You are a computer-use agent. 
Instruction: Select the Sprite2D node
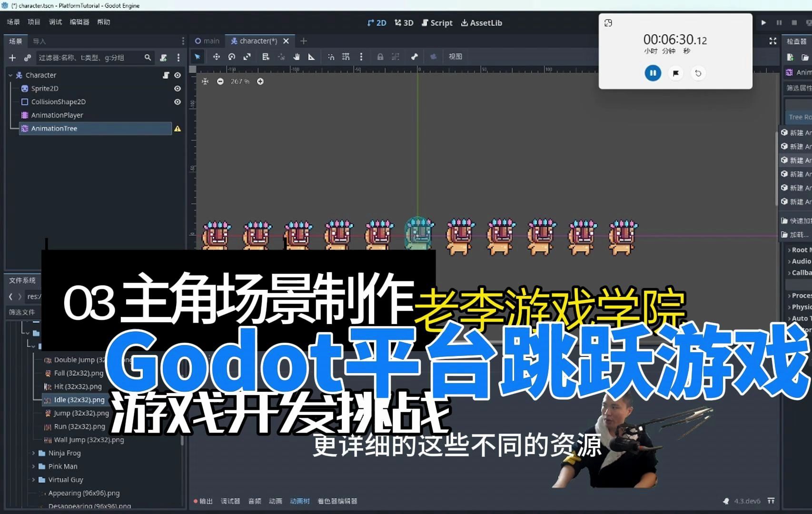pyautogui.click(x=44, y=89)
